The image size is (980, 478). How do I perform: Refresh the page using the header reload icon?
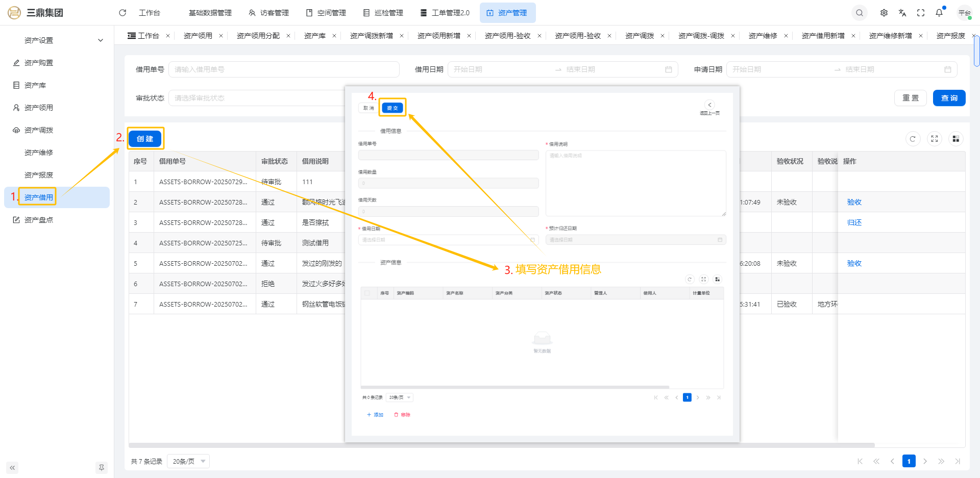click(122, 13)
